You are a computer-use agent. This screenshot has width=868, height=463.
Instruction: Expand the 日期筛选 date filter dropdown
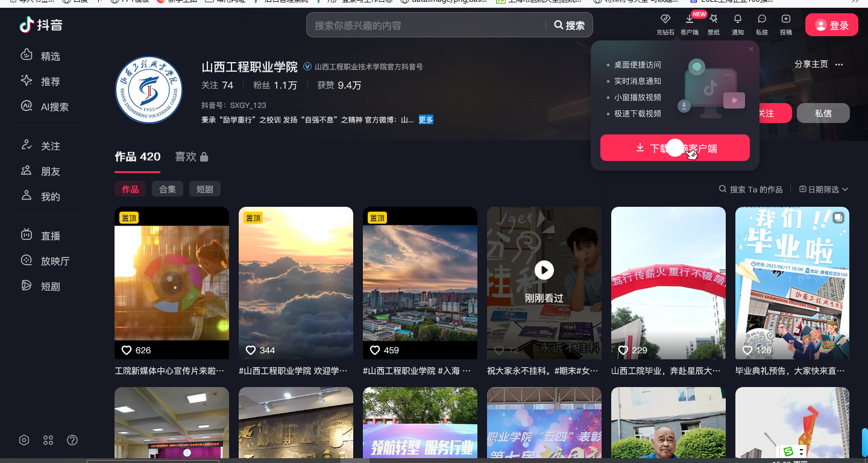point(823,189)
